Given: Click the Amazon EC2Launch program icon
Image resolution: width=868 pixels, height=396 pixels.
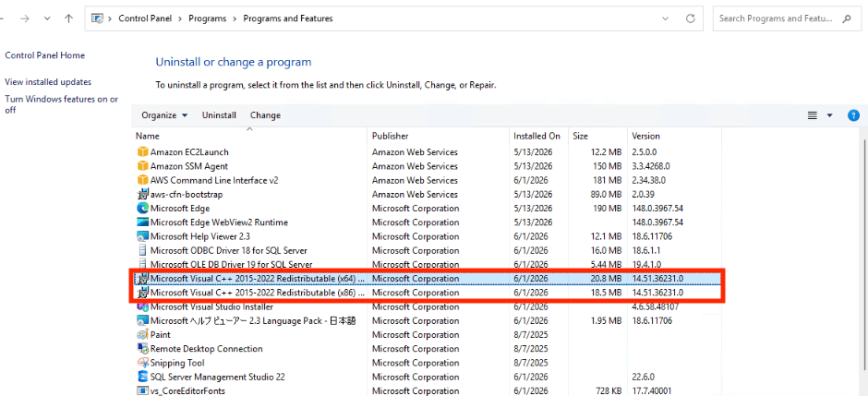Looking at the screenshot, I should 143,152.
